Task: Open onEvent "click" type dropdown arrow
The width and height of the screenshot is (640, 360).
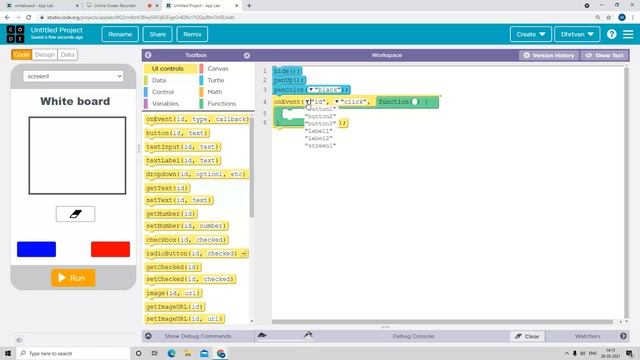Action: click(337, 102)
